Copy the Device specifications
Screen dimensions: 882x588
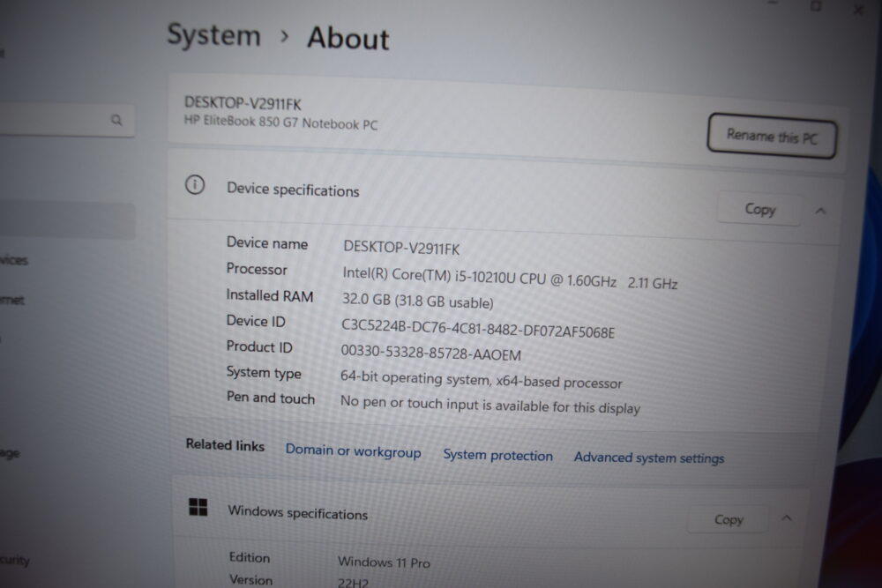pos(759,210)
